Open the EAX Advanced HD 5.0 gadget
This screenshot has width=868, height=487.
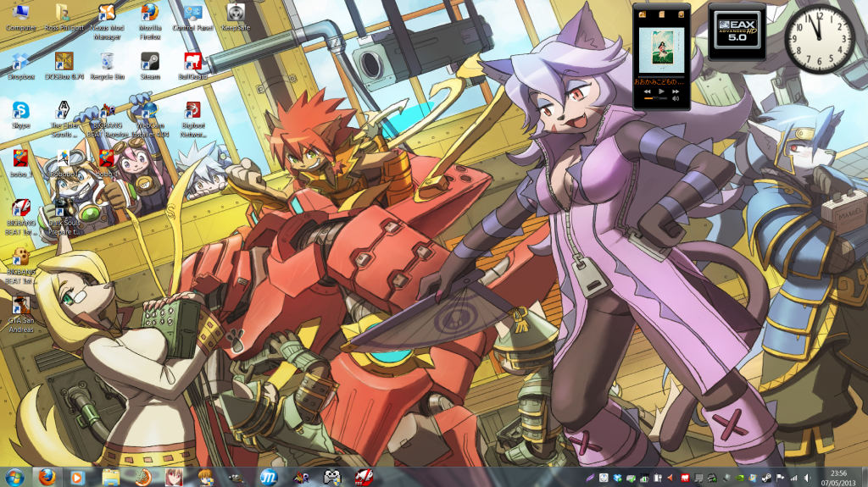click(x=737, y=30)
